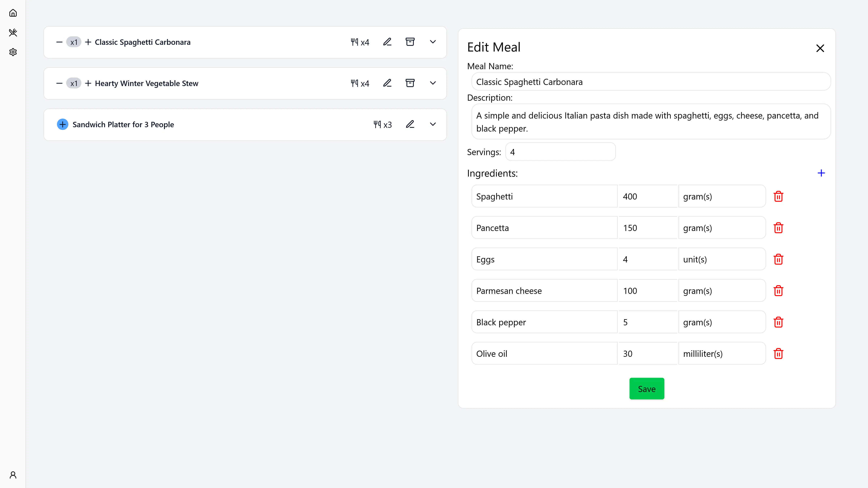The width and height of the screenshot is (868, 488).
Task: Delete the Spaghetti ingredient
Action: pyautogui.click(x=778, y=196)
